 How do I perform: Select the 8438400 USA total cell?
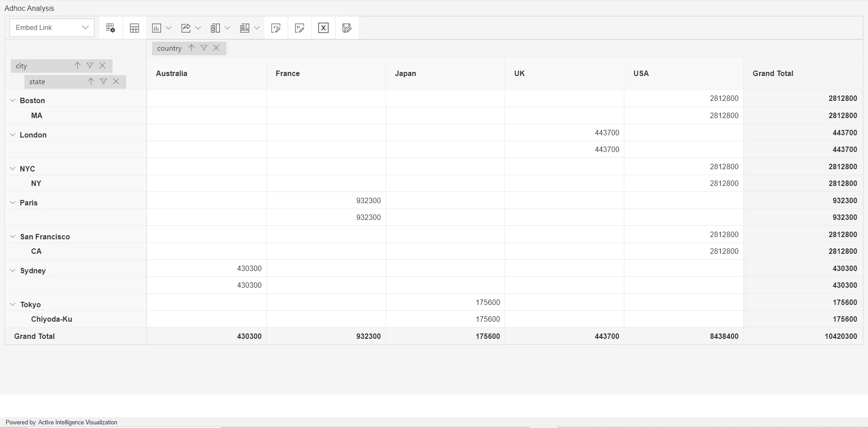[x=684, y=336]
